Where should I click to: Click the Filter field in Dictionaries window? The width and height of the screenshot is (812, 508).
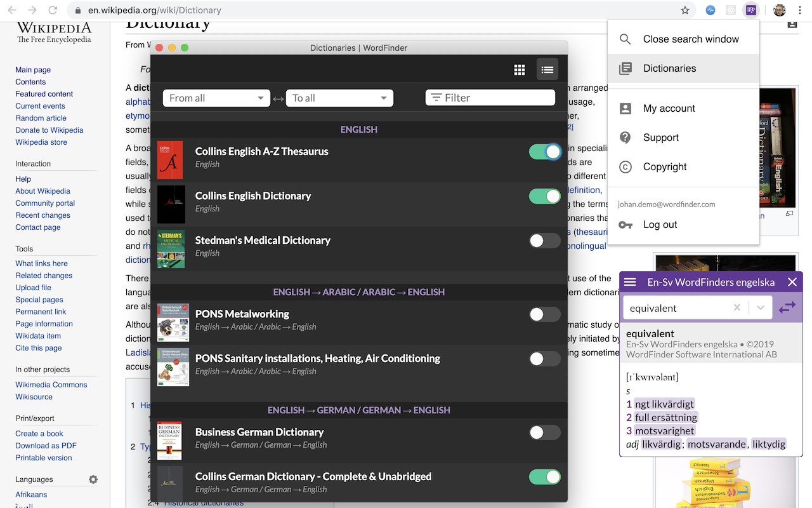click(x=490, y=97)
